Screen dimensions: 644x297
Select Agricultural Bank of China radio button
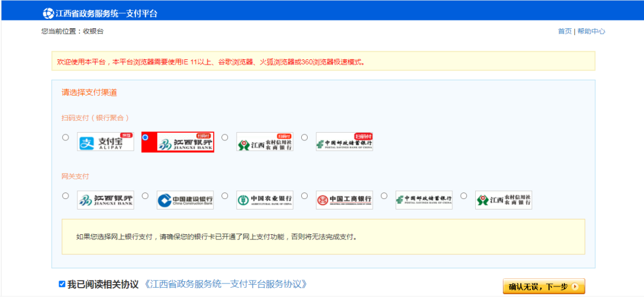pyautogui.click(x=225, y=196)
